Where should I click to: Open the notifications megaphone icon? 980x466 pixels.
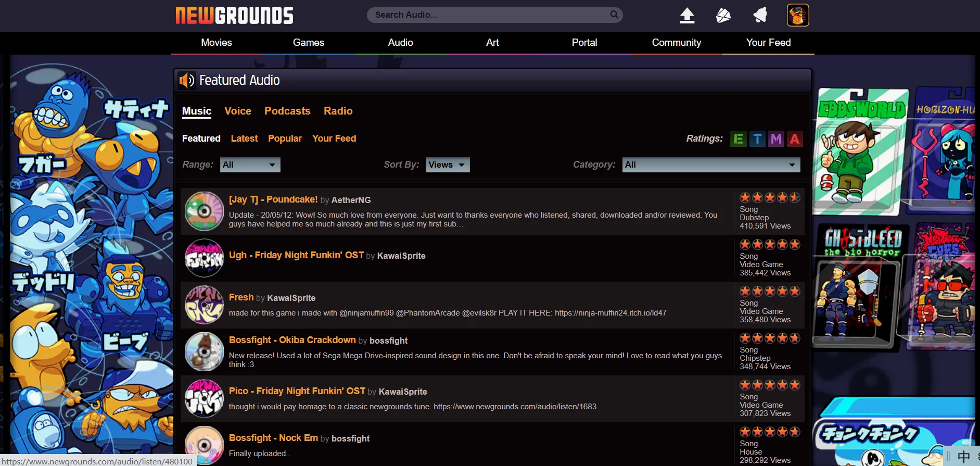(760, 15)
